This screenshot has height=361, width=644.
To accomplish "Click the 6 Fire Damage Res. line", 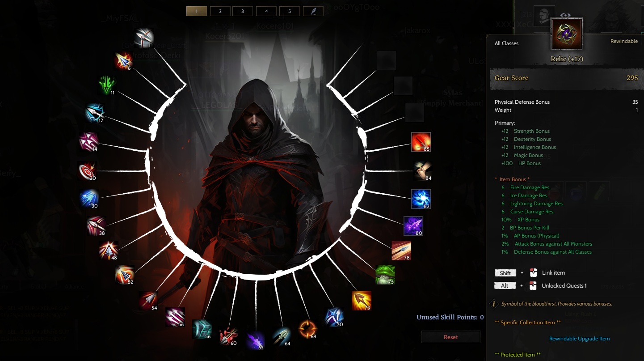I will click(x=526, y=187).
